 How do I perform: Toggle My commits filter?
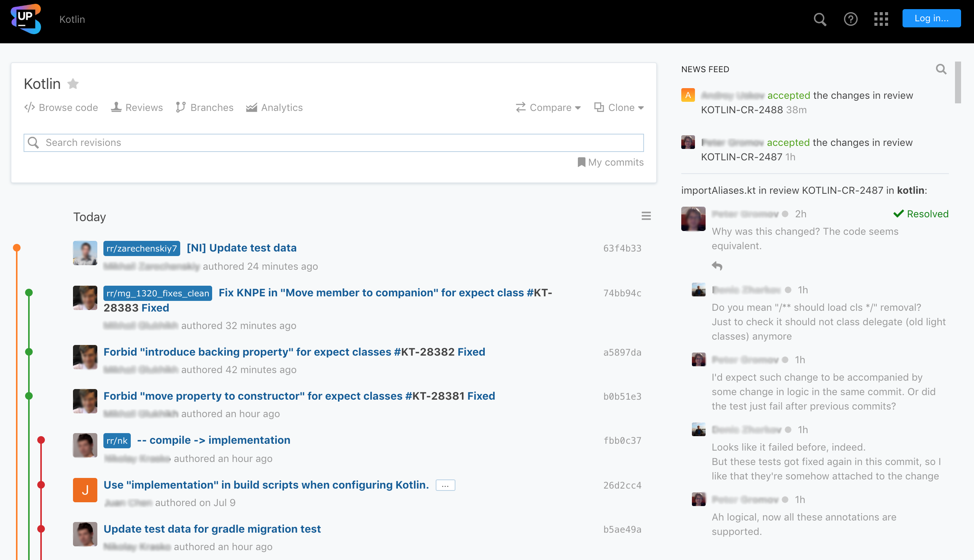[609, 162]
